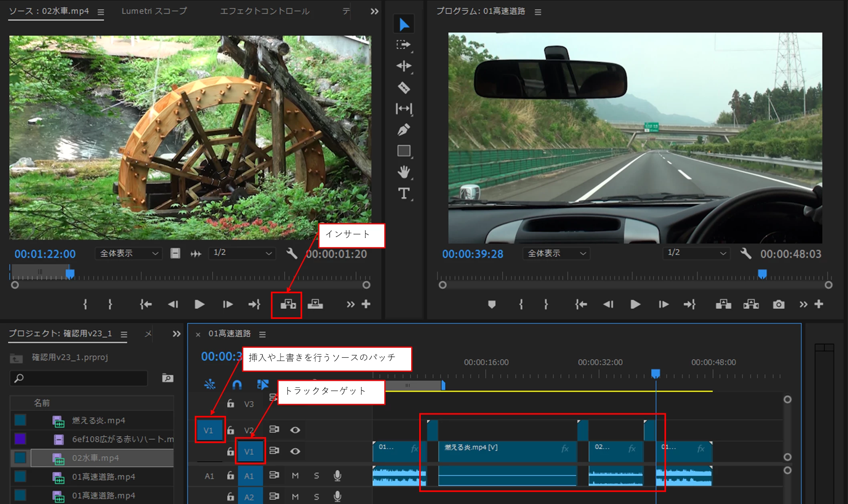
Task: Click the Source monitor playhead marker
Action: tap(70, 274)
